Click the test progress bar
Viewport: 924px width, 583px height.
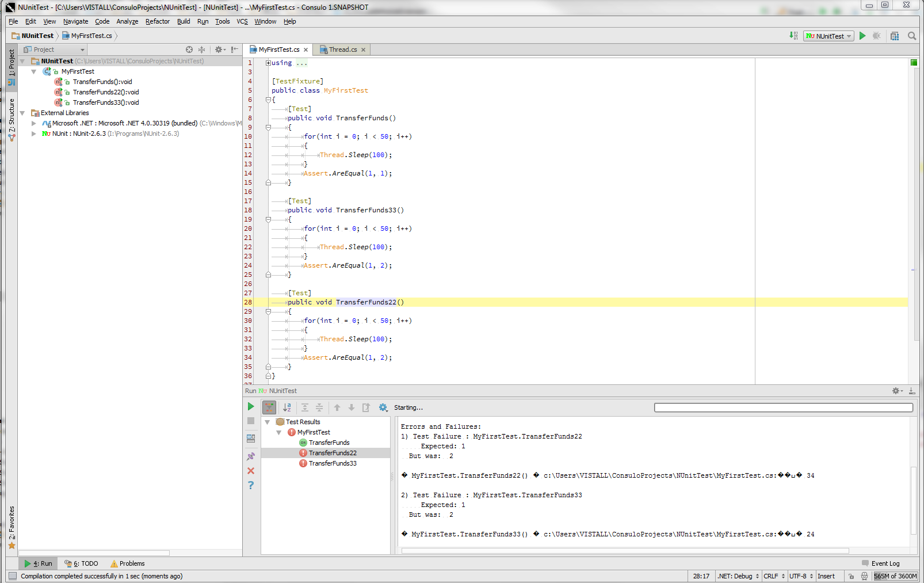pos(784,407)
